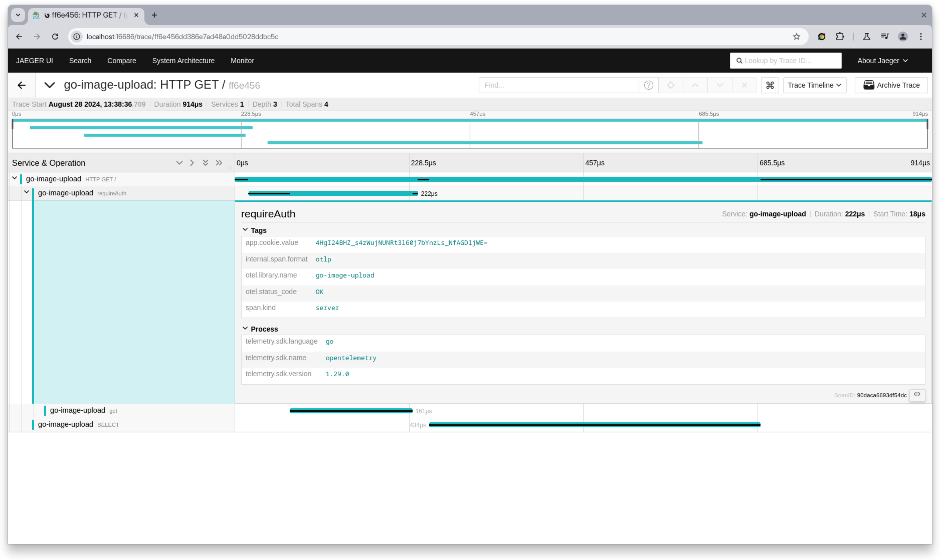This screenshot has width=940, height=560.
Task: Click the focus-on-match crosshair icon
Action: tap(671, 85)
